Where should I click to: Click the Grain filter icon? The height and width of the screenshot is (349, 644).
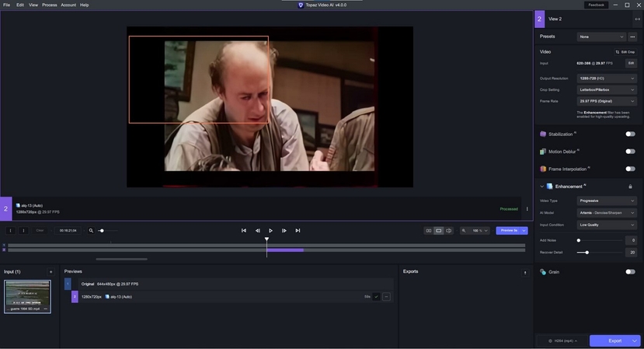pos(543,272)
